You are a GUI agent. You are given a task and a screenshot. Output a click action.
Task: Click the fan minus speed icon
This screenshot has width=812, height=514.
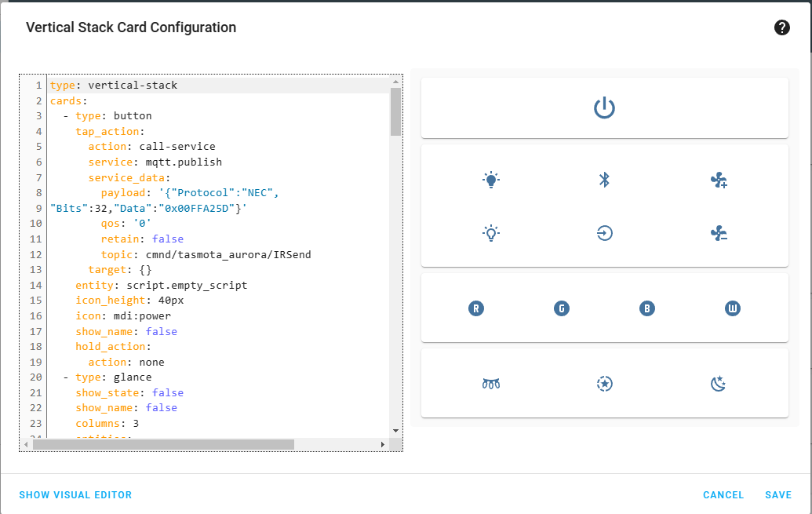point(719,233)
